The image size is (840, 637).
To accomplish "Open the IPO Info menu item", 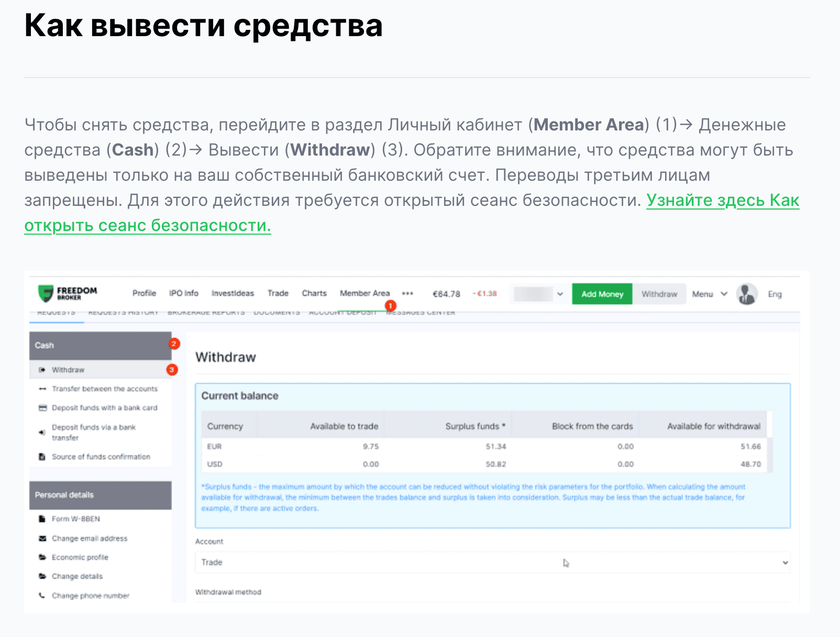I will pyautogui.click(x=183, y=293).
